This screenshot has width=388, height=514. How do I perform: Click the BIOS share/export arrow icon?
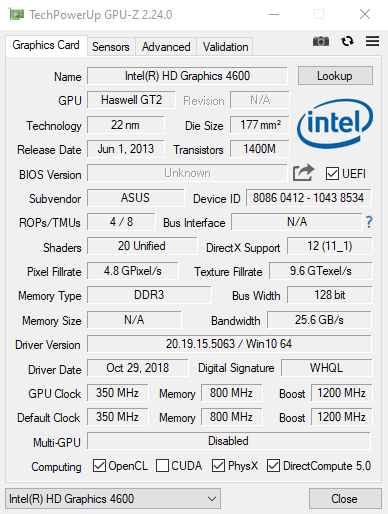coord(303,173)
